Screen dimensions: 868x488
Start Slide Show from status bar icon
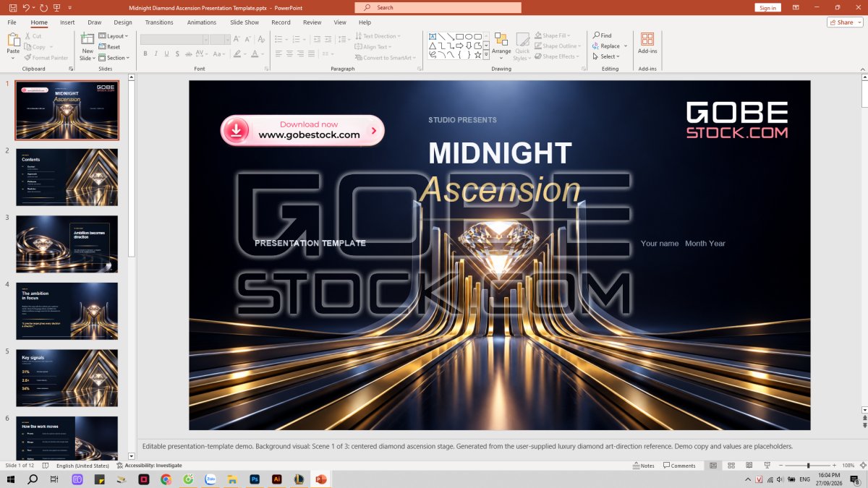pyautogui.click(x=767, y=466)
